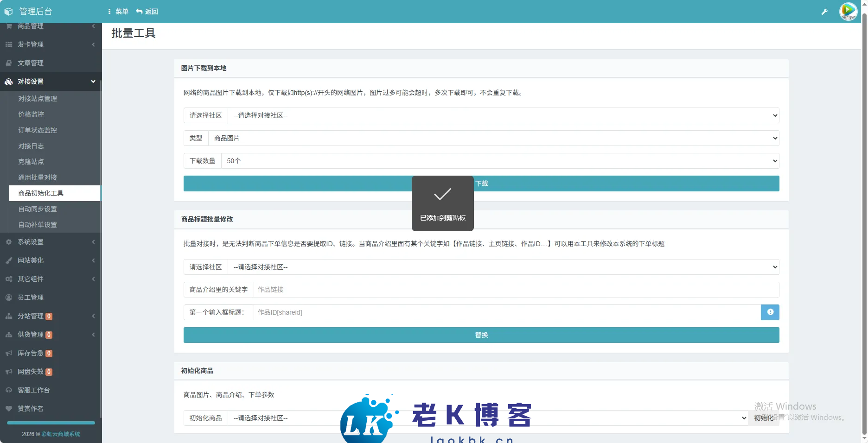The height and width of the screenshot is (443, 868).
Task: Click the 系统设置 gear icon in sidebar
Action: 9,242
